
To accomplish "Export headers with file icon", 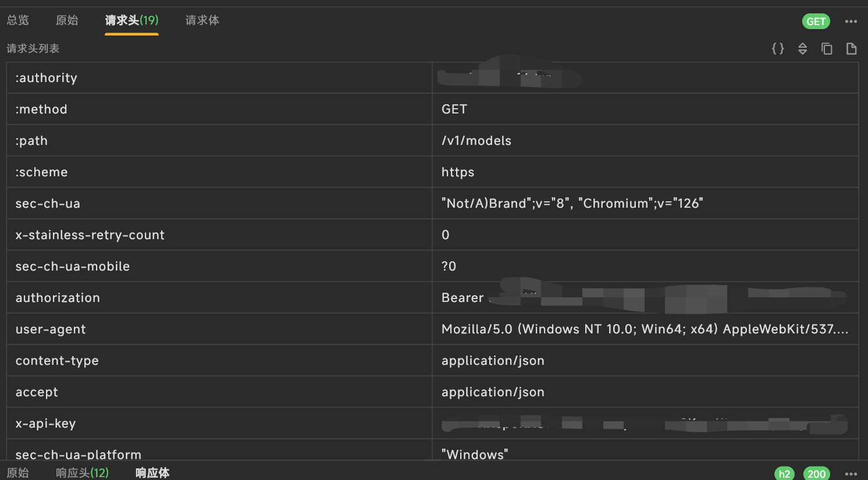I will [851, 49].
